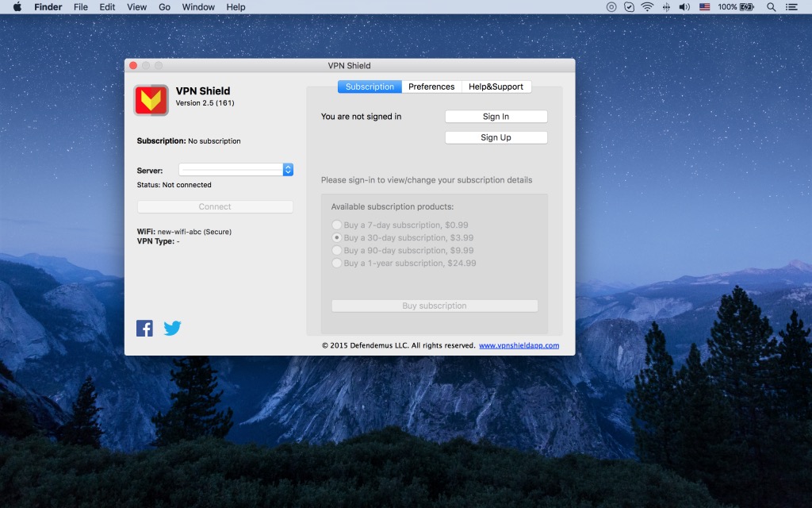
Task: Click the Bluetooth menu bar icon
Action: click(x=666, y=6)
